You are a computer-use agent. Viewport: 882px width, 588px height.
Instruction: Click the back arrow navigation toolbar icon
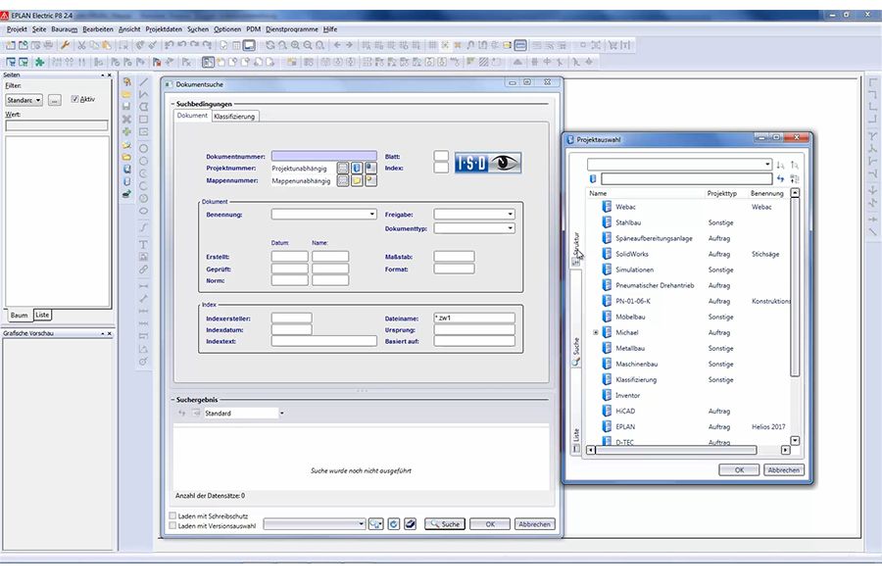coord(337,45)
